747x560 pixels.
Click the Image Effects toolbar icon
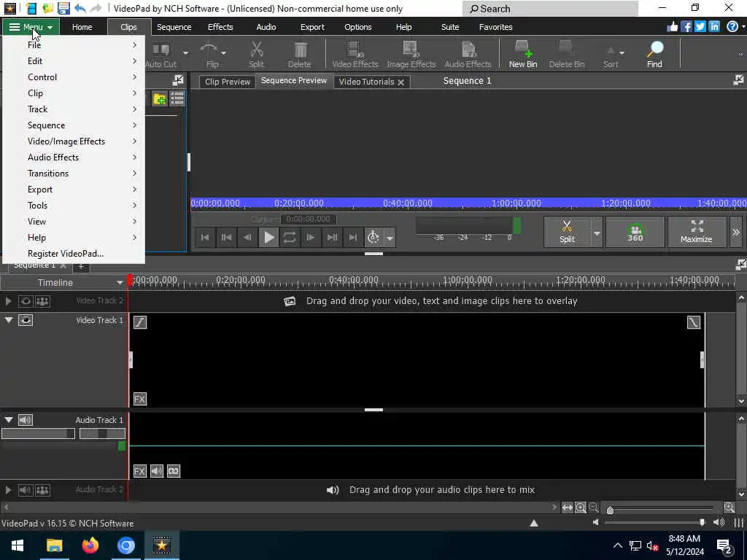[x=411, y=54]
